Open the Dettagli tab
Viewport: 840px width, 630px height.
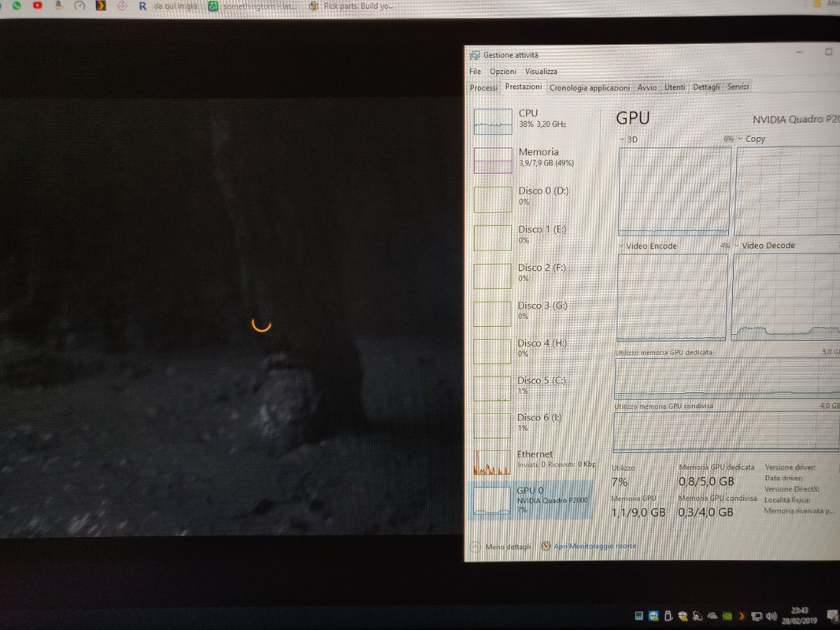pyautogui.click(x=705, y=87)
